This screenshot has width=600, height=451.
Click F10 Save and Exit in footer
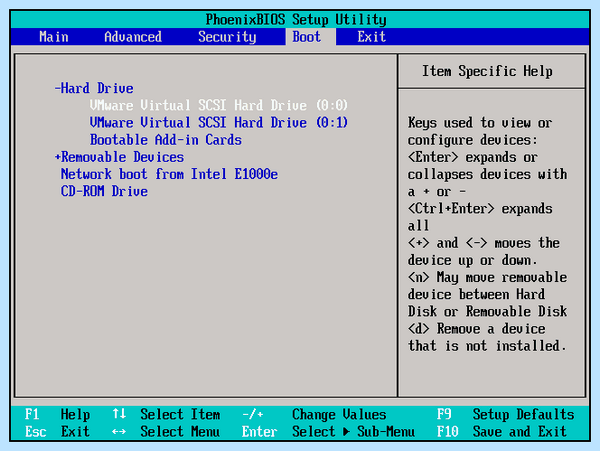tap(502, 431)
